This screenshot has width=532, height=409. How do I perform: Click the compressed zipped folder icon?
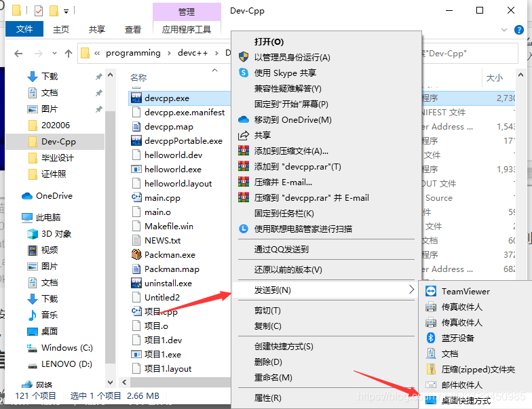tap(431, 369)
